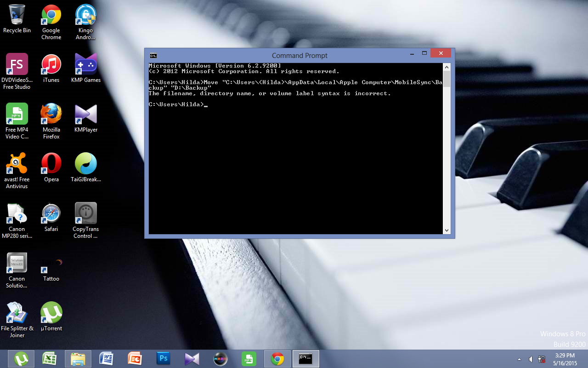Open the volume control in system tray
The height and width of the screenshot is (368, 588).
(x=531, y=359)
